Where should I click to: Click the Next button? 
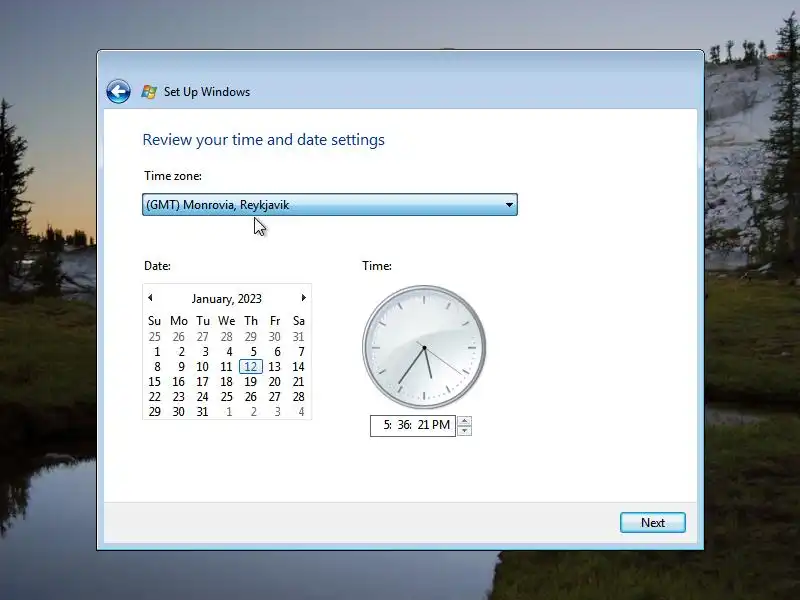click(x=653, y=522)
